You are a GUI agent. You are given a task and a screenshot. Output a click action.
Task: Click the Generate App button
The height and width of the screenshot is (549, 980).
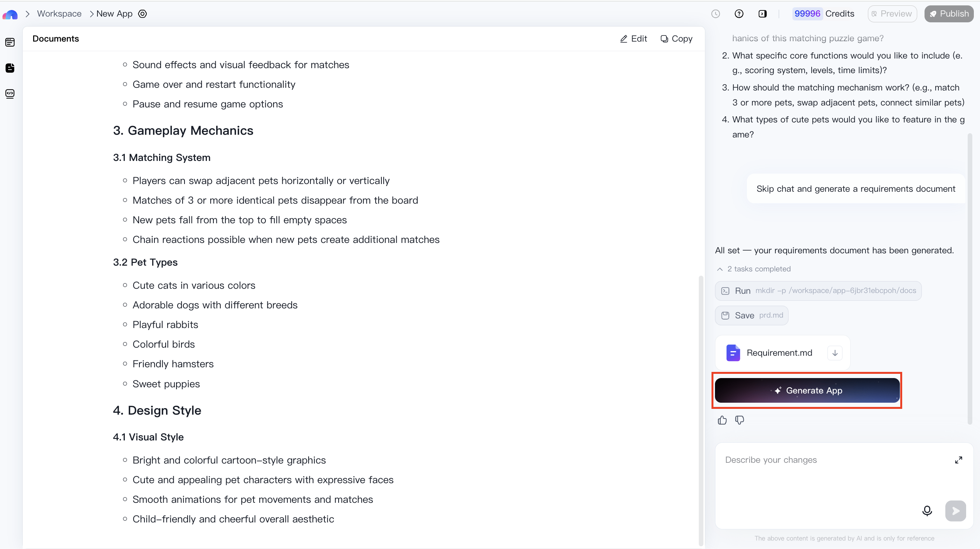[807, 390]
